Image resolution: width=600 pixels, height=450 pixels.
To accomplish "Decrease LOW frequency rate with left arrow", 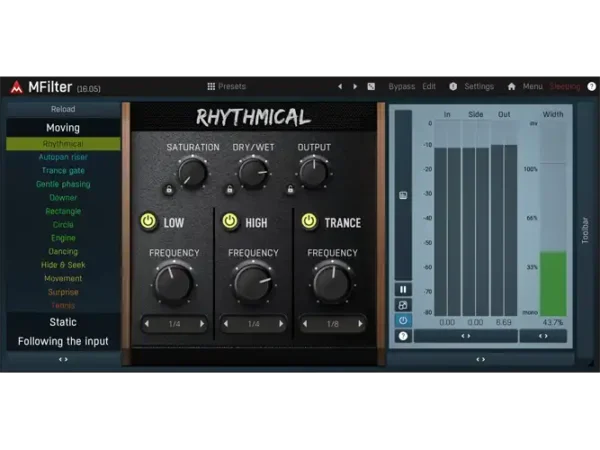I will pyautogui.click(x=147, y=324).
